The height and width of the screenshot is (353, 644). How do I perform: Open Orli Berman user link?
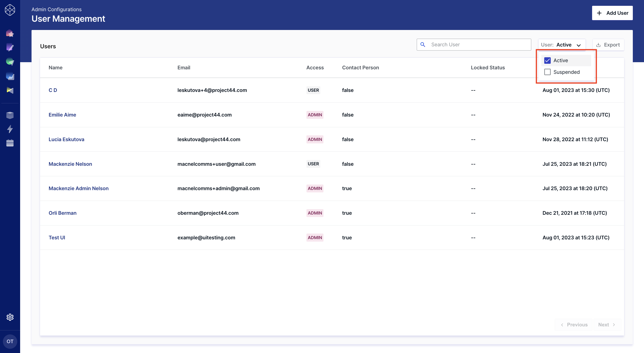click(62, 213)
